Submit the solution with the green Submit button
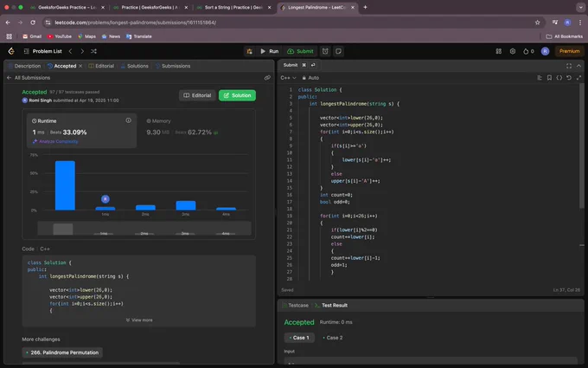The width and height of the screenshot is (588, 368). 300,51
